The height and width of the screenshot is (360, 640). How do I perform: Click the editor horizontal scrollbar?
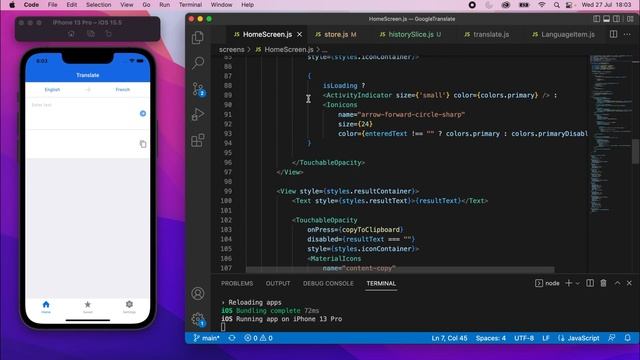[400, 269]
